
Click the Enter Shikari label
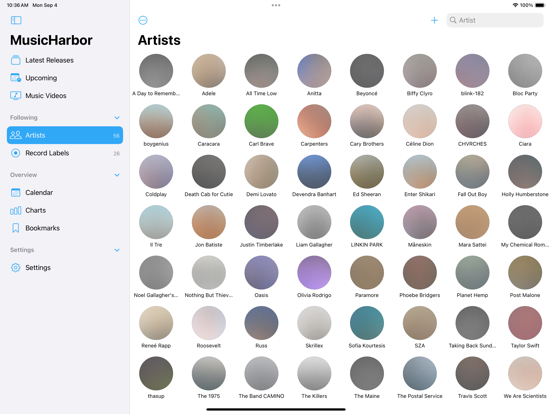point(420,194)
